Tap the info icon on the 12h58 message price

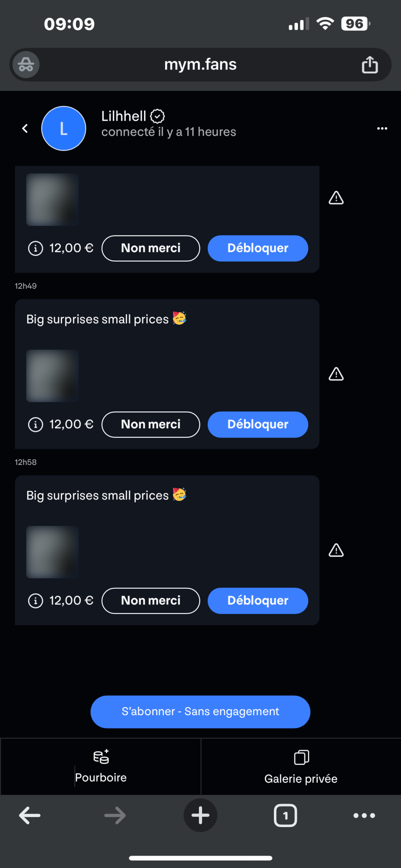(35, 601)
